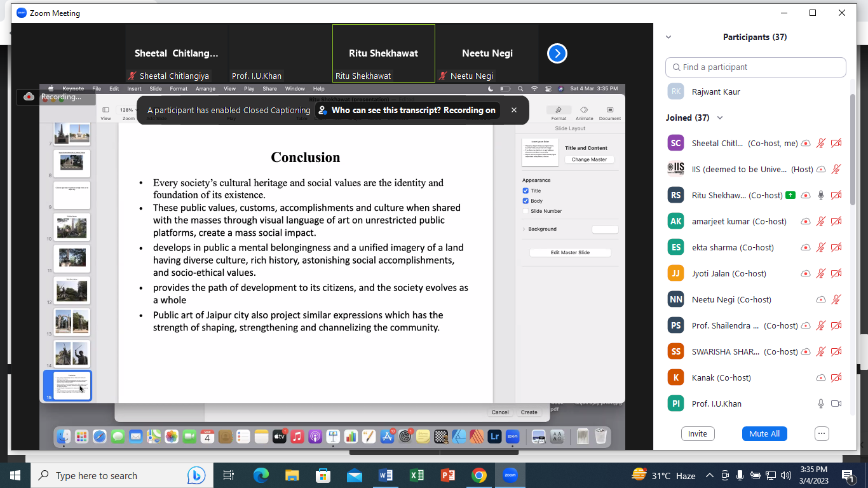Open the Arrange menu in Keynote menu bar
This screenshot has width=868, height=488.
pyautogui.click(x=205, y=89)
